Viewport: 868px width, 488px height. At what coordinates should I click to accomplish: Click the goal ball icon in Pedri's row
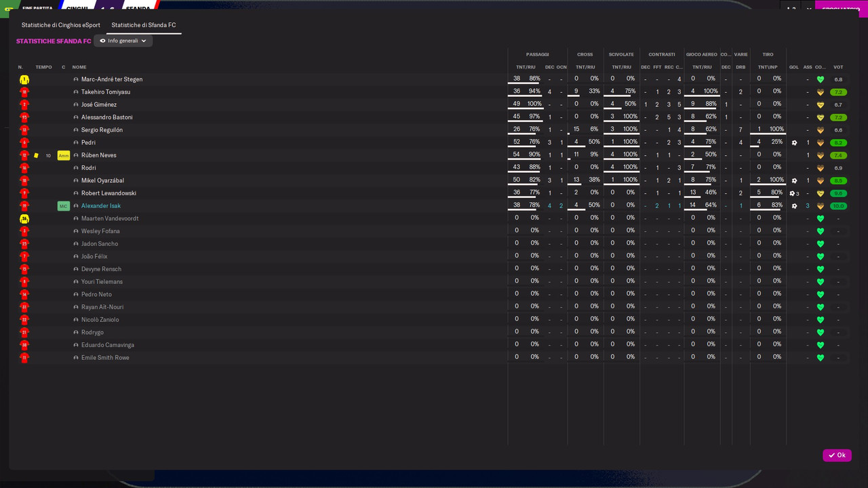(794, 143)
